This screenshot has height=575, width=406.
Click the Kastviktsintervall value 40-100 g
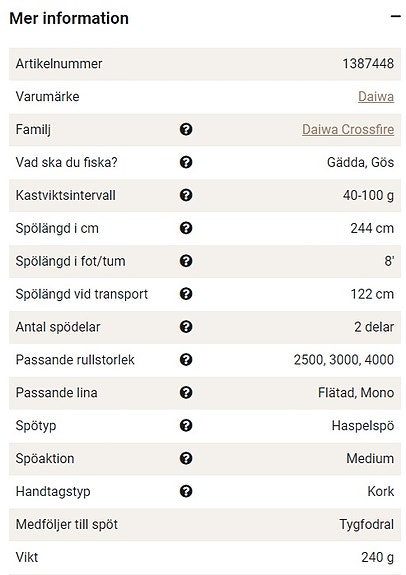368,195
